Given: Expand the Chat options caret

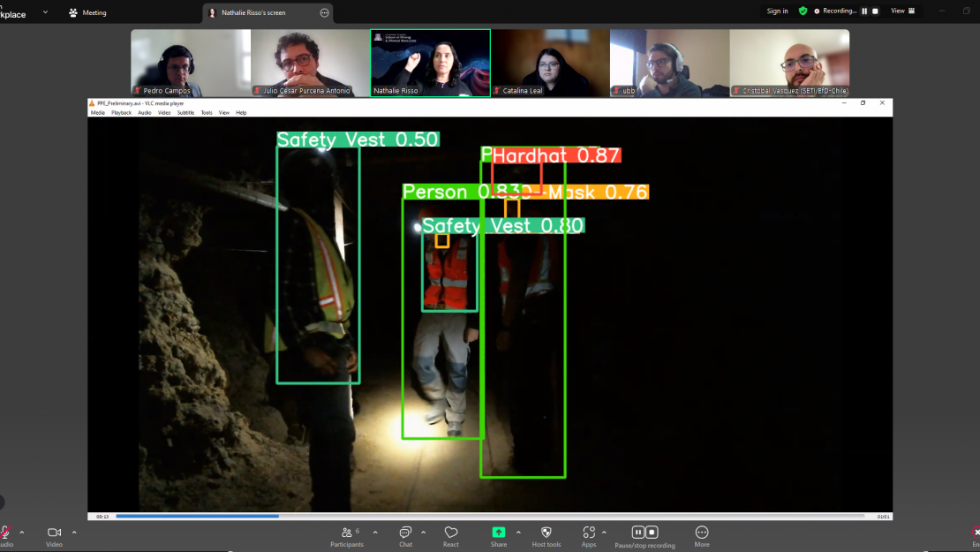Looking at the screenshot, I should (423, 533).
